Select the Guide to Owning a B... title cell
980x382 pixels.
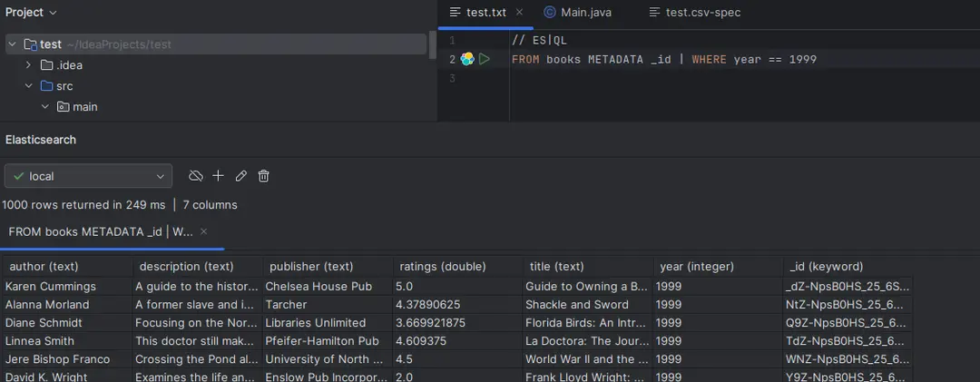[x=587, y=287]
